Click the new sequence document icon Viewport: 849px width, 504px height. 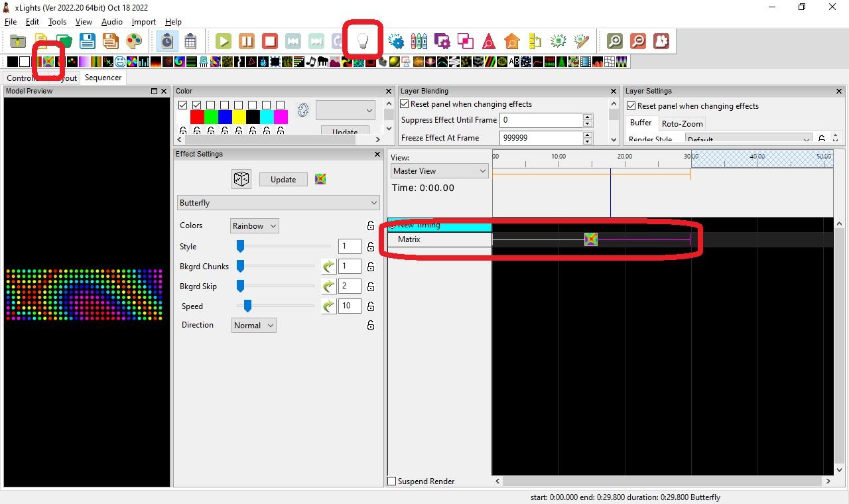click(x=41, y=41)
